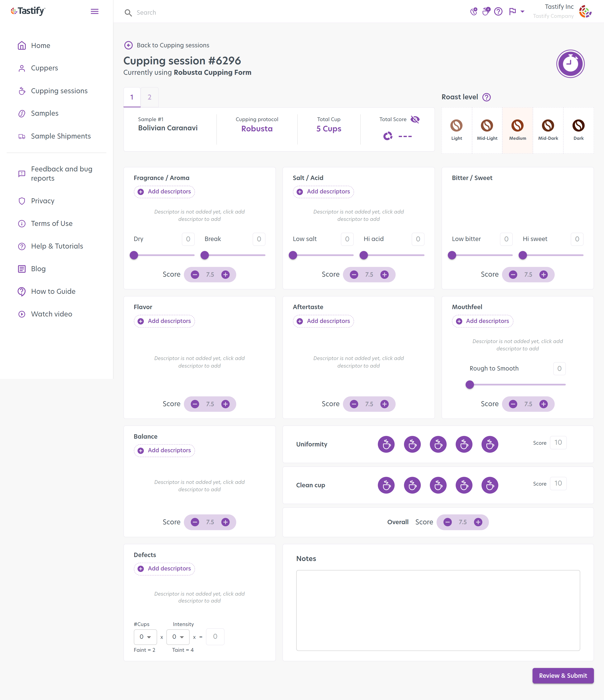Add descriptors for Flavor
604x700 pixels.
165,321
